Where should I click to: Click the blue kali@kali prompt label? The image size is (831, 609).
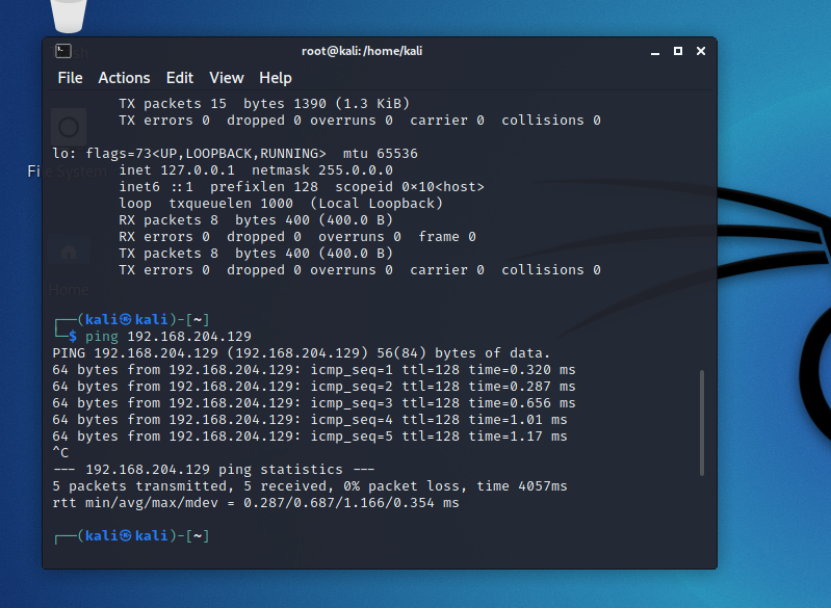(140, 319)
